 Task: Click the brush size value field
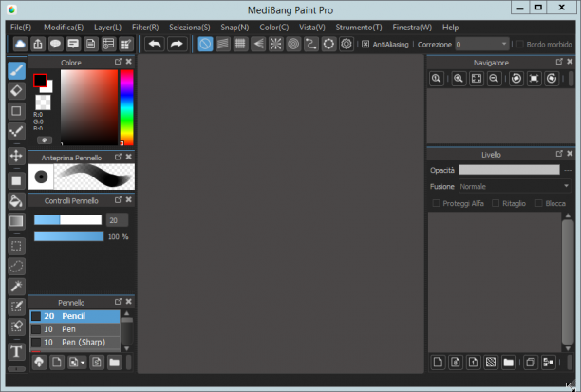pyautogui.click(x=117, y=220)
